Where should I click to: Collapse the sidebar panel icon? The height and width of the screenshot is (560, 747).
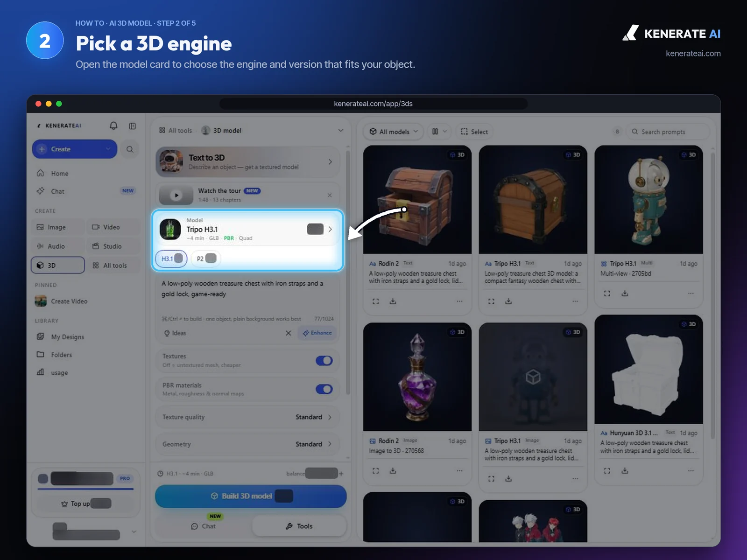[133, 126]
